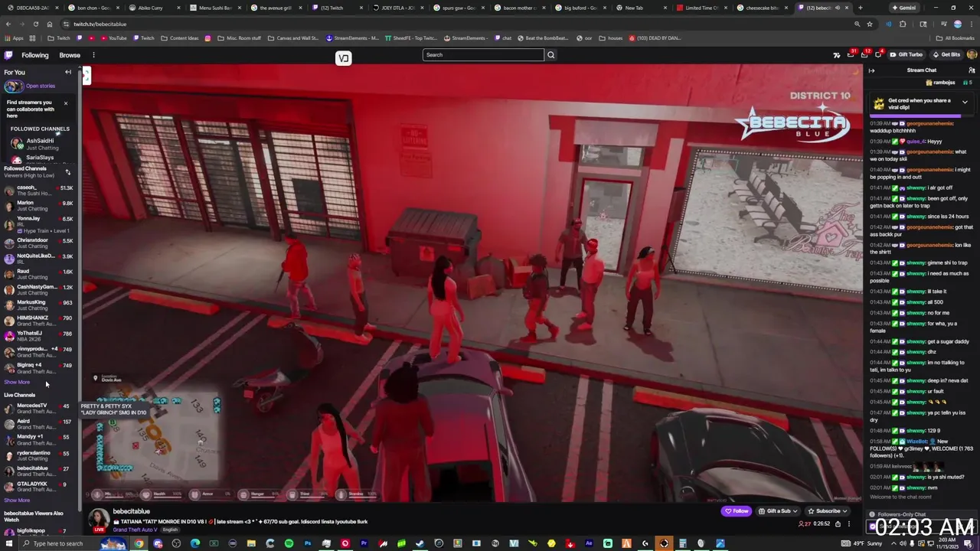
Task: Open the more options menu beside Browse
Action: [x=93, y=55]
